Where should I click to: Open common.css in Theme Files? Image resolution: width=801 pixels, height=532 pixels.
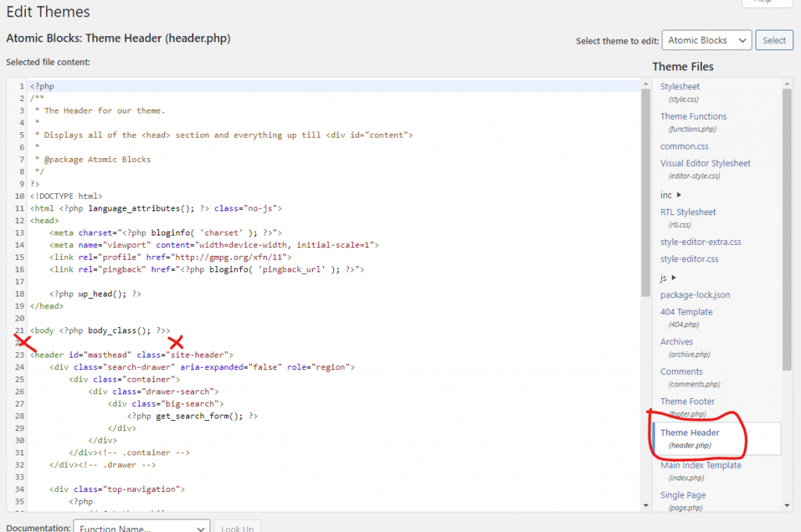[x=684, y=146]
